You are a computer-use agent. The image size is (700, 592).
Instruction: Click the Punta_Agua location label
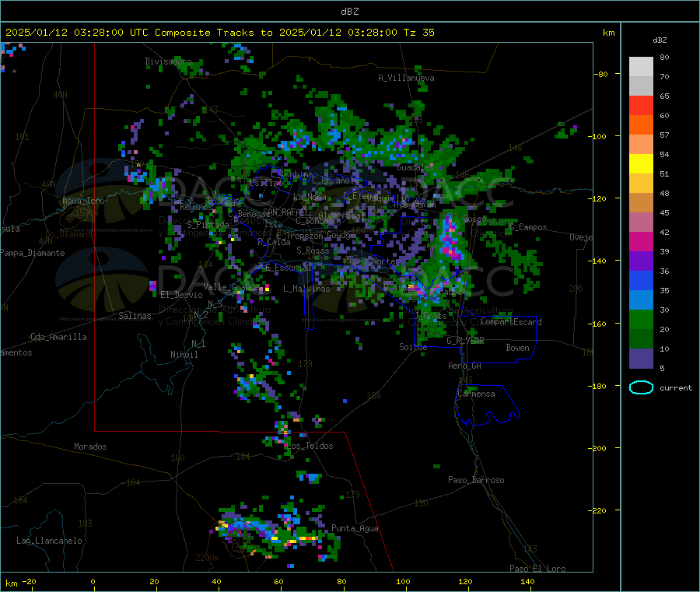(355, 529)
